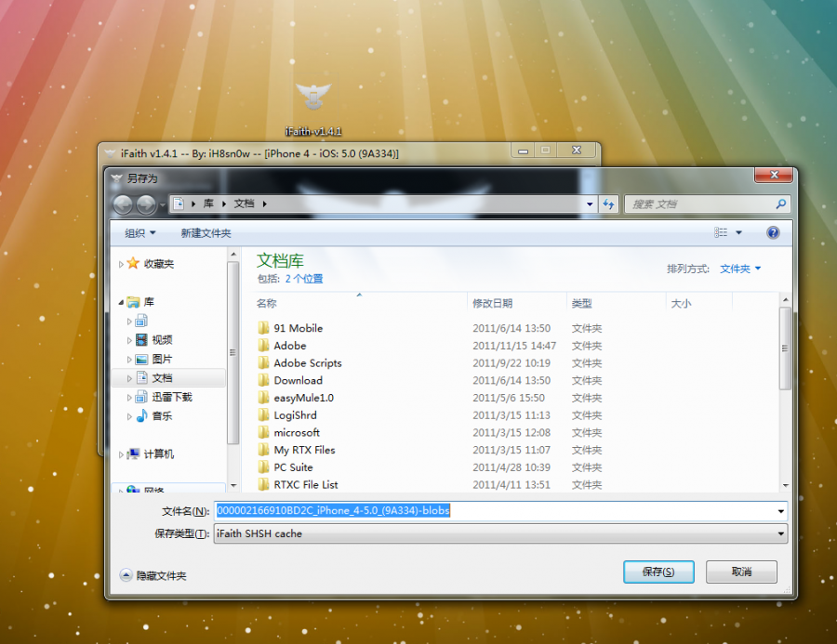Click the 迅雷下载 library icon
This screenshot has width=837, height=644.
(x=141, y=397)
